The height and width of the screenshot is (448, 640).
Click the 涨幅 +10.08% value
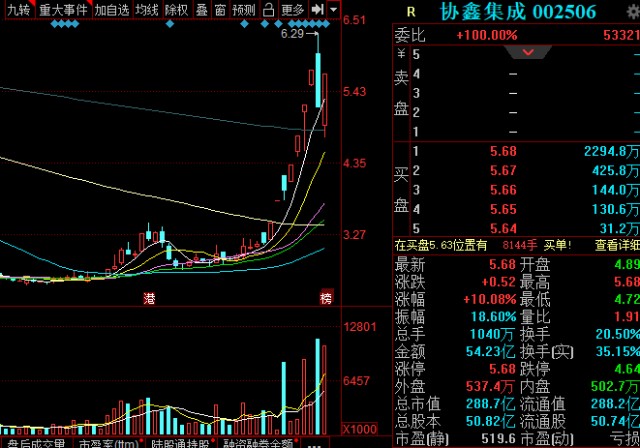tap(490, 300)
